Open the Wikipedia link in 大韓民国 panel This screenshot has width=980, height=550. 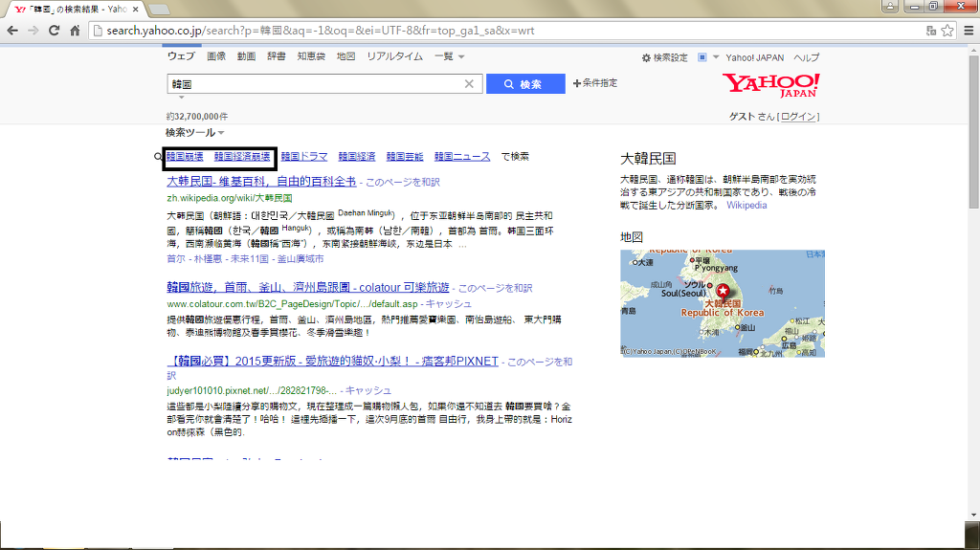[x=746, y=205]
